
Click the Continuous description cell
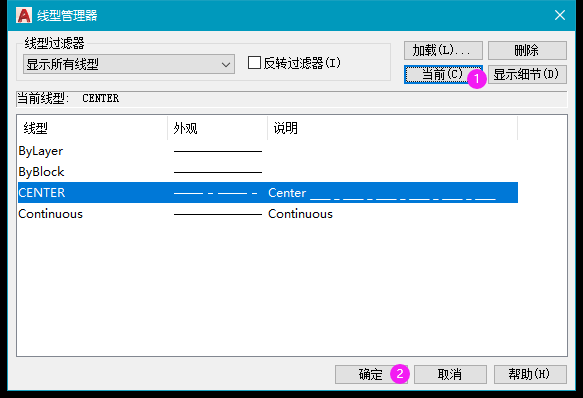pyautogui.click(x=300, y=214)
